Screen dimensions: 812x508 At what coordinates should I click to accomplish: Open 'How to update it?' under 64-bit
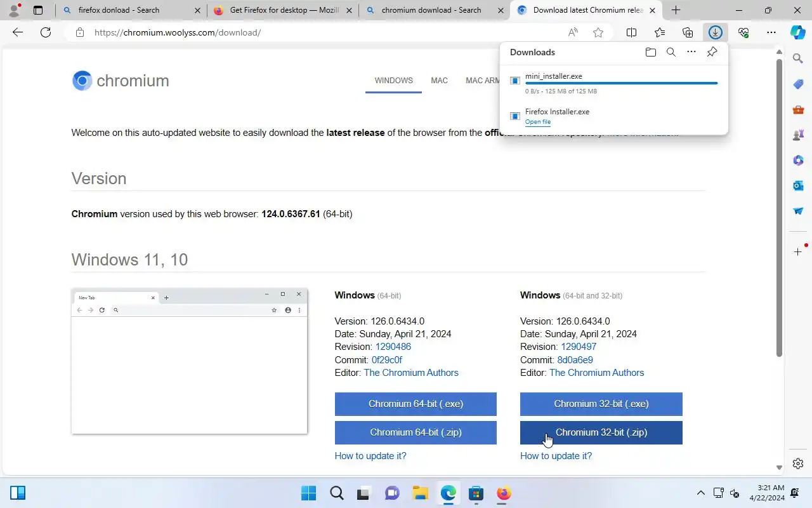click(x=370, y=456)
